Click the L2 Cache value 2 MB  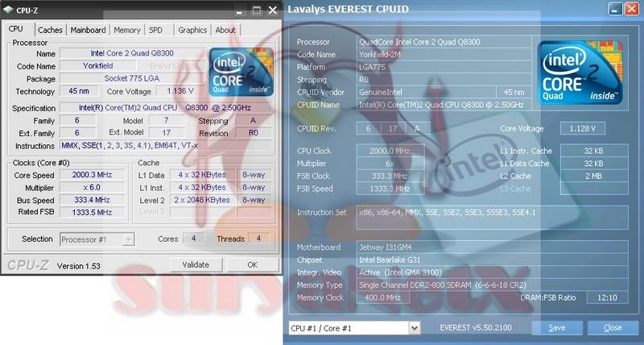[x=594, y=176]
